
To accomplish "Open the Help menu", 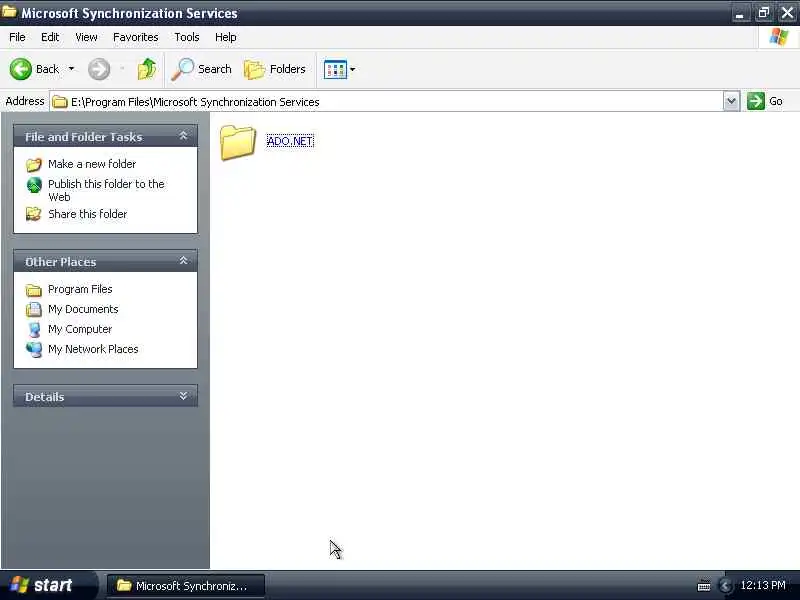I will pyautogui.click(x=226, y=37).
